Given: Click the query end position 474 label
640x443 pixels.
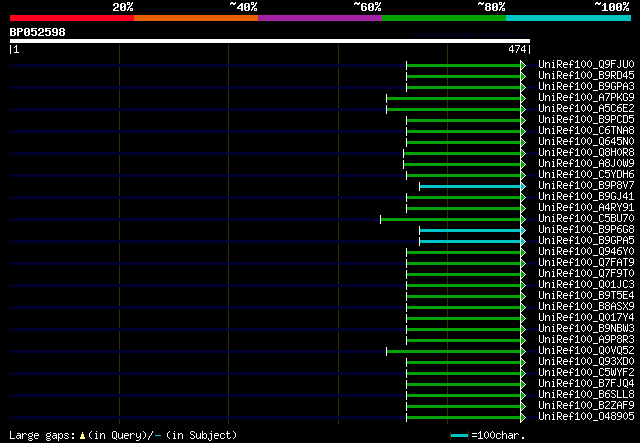Looking at the screenshot, I should [x=517, y=49].
